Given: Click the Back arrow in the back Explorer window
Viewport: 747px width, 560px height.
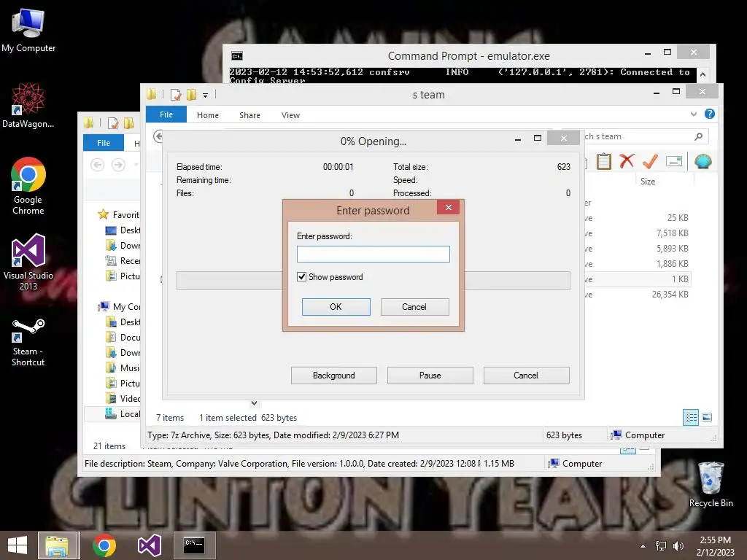Looking at the screenshot, I should [x=98, y=166].
